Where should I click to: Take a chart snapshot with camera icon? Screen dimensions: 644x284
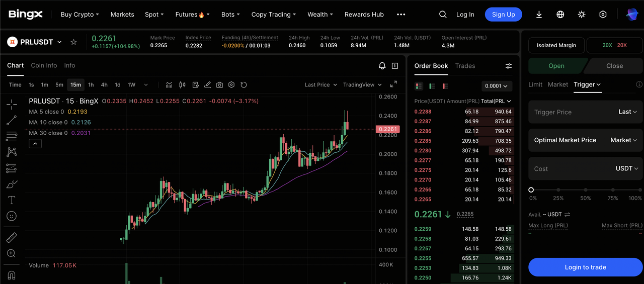tap(219, 85)
